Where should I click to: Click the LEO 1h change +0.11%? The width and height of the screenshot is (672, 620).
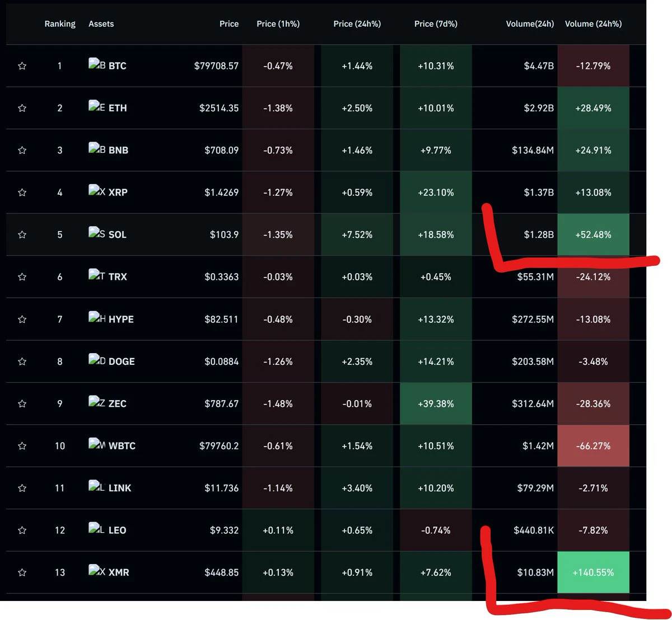(x=278, y=530)
